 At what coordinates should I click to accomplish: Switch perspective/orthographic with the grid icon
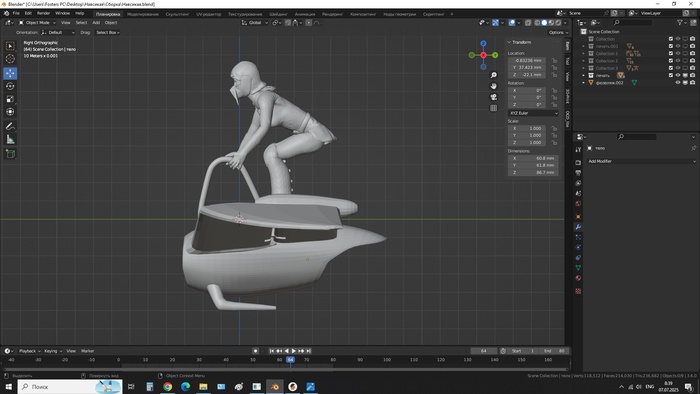pos(493,108)
